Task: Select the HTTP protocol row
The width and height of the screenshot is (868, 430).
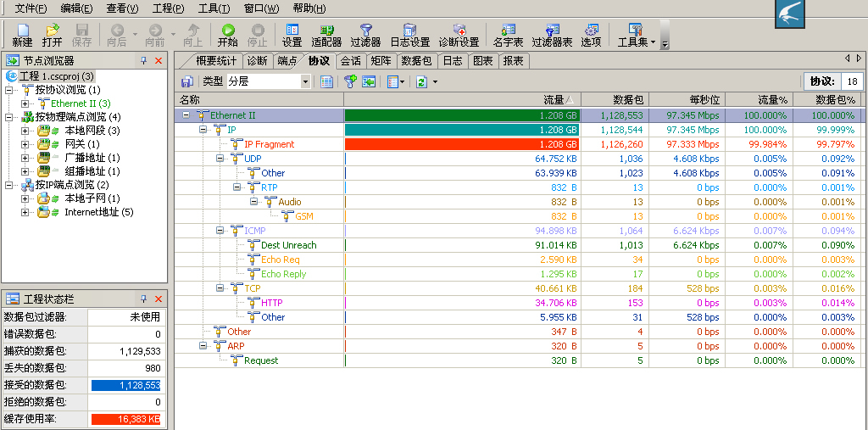Action: 272,303
